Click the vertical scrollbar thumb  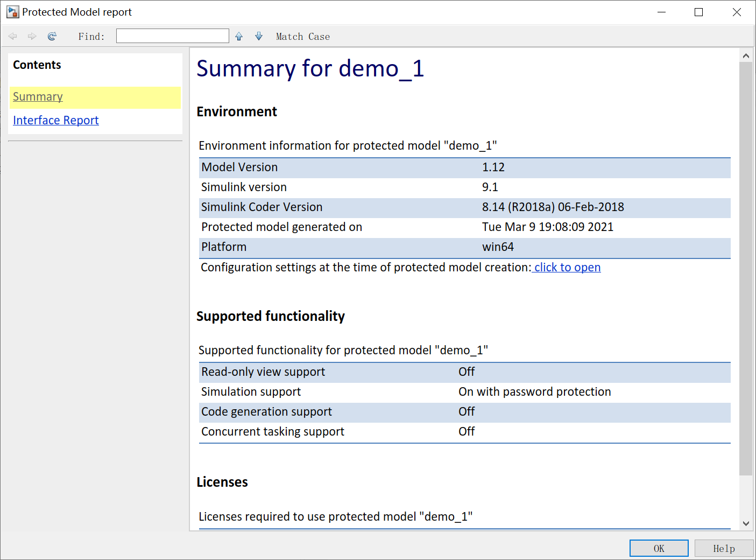click(x=745, y=269)
